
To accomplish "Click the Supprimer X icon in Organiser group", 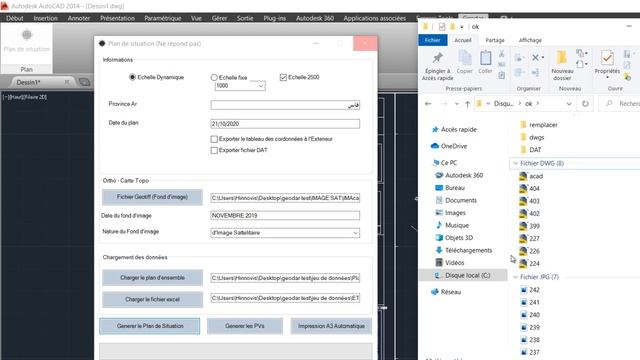I will tap(535, 58).
